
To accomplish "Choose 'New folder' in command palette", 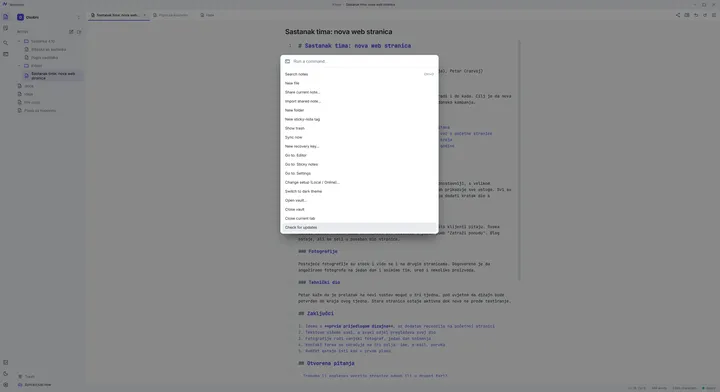I will pos(359,110).
